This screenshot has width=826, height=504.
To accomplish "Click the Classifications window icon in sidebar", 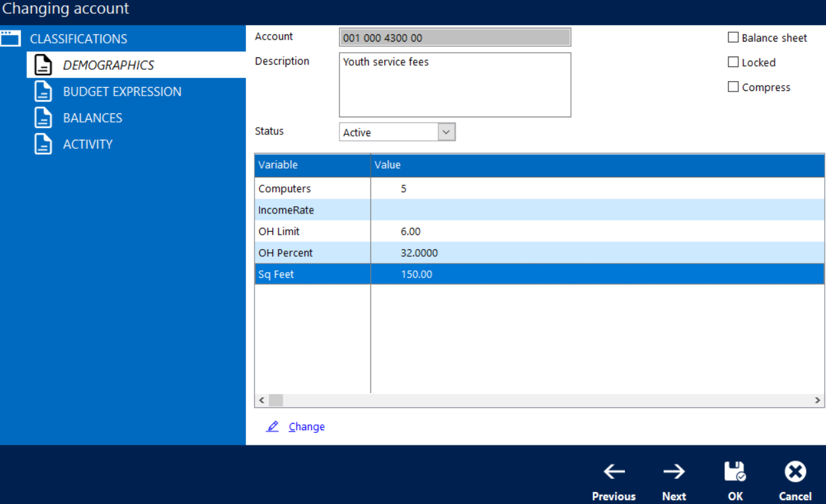I will tap(11, 38).
